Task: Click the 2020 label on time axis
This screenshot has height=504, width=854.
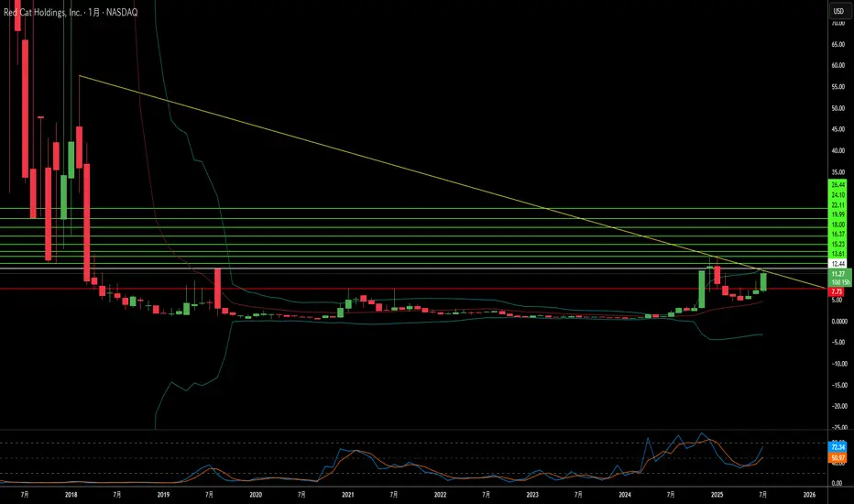Action: click(x=256, y=495)
